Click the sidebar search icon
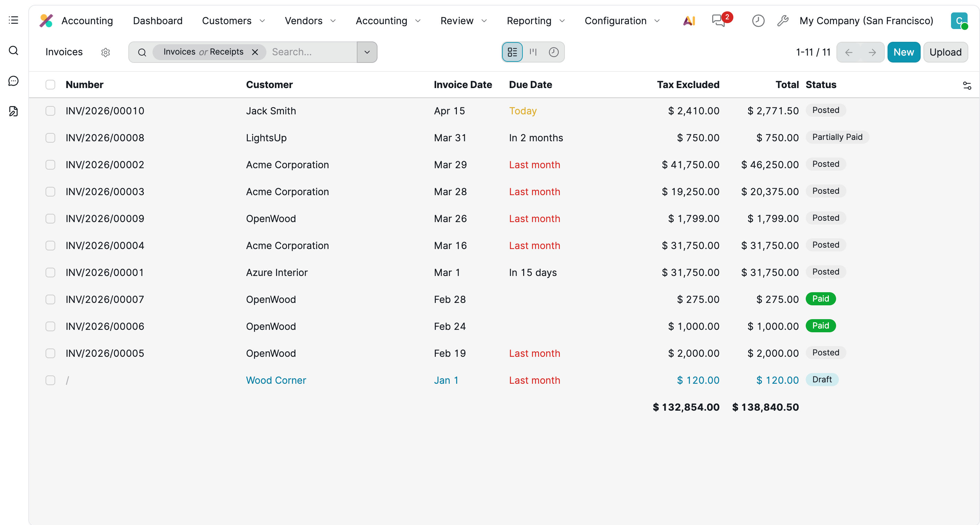This screenshot has width=980, height=525. (13, 50)
